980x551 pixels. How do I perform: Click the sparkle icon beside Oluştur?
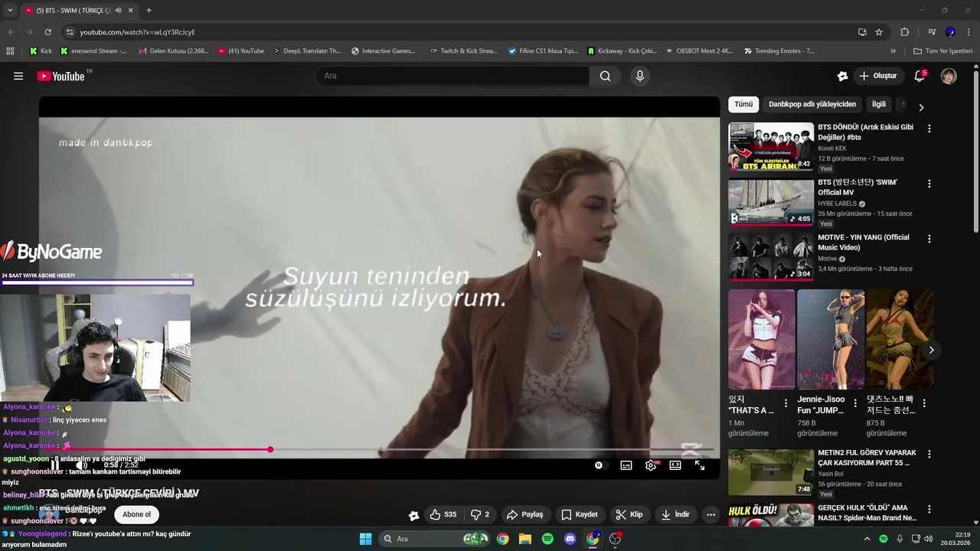point(843,76)
